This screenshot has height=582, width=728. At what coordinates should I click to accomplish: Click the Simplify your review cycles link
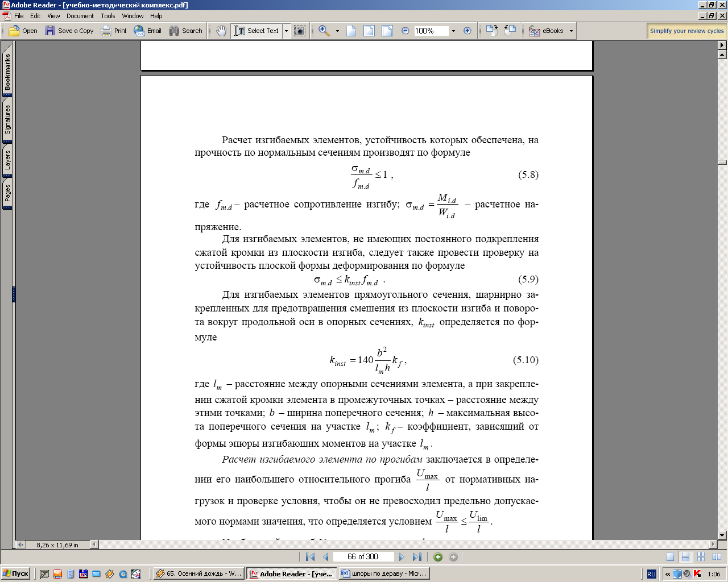(686, 31)
